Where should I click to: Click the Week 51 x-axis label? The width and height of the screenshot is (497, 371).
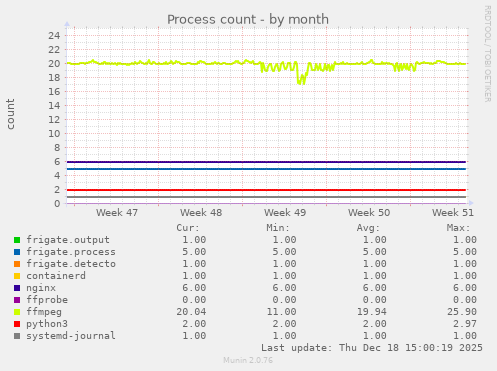click(x=453, y=213)
